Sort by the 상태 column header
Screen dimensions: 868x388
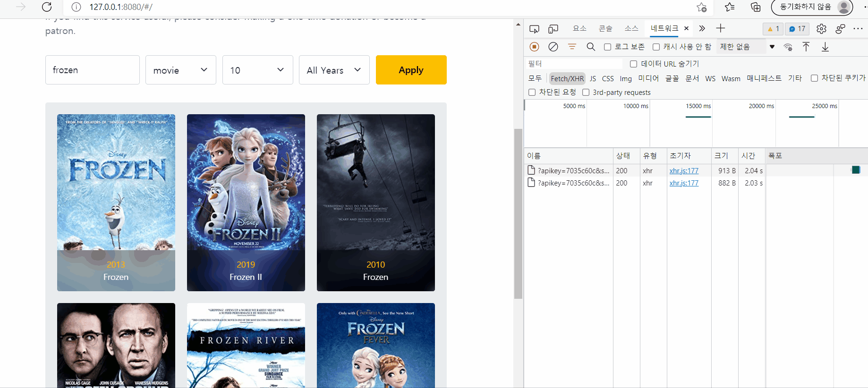click(x=627, y=156)
